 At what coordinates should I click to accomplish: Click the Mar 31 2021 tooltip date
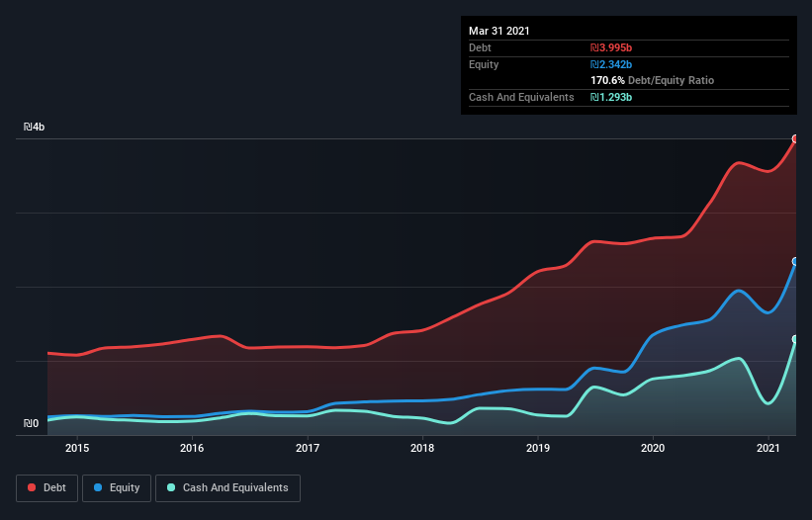(x=499, y=31)
